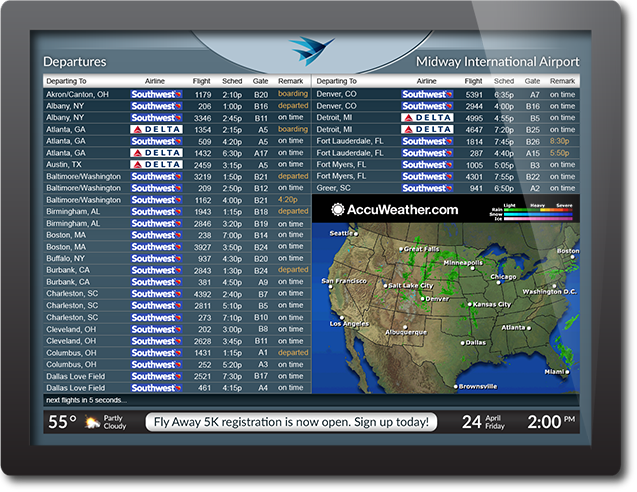Click the departed remark for flight 206
The height and width of the screenshot is (492, 637).
coord(293,106)
